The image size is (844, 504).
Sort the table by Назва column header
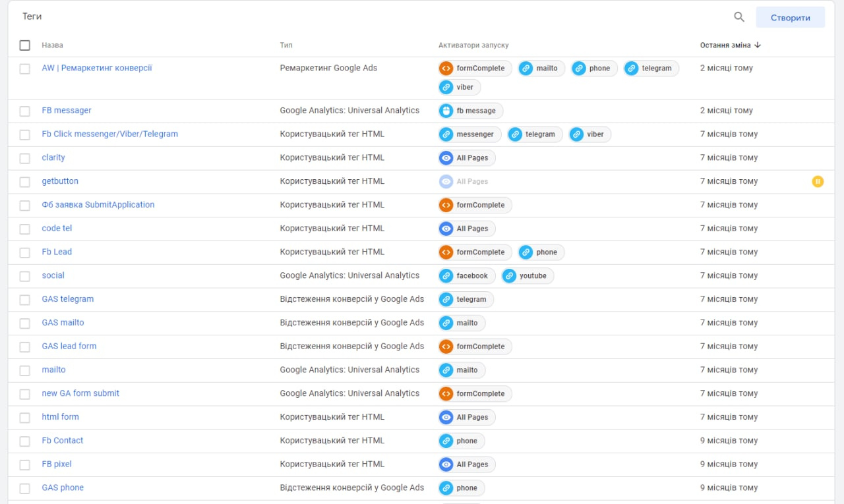point(53,45)
